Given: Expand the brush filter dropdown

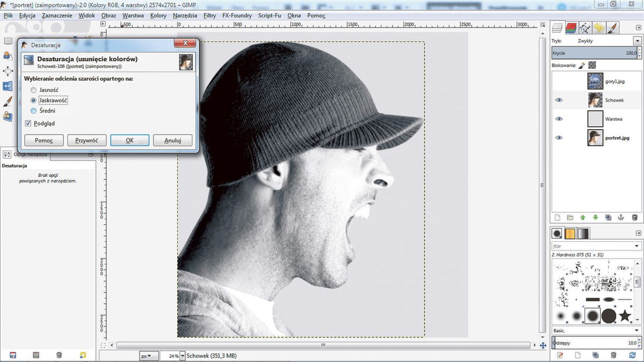Looking at the screenshot, I should click(637, 246).
